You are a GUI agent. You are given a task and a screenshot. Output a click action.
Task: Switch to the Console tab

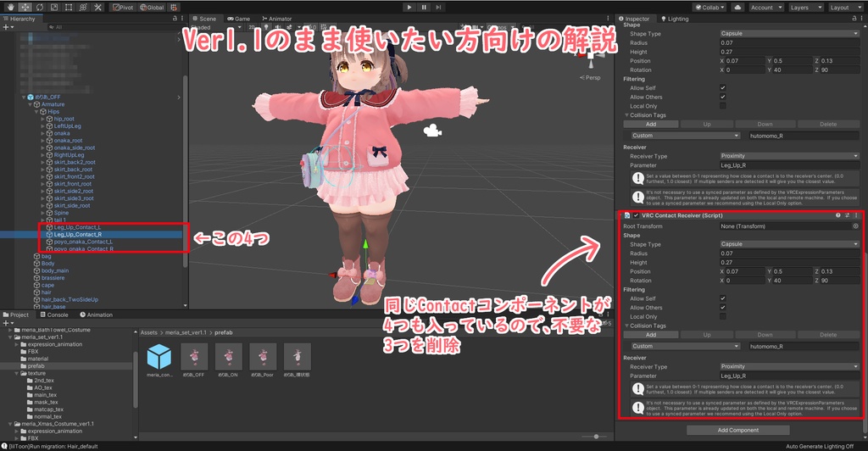[53, 315]
